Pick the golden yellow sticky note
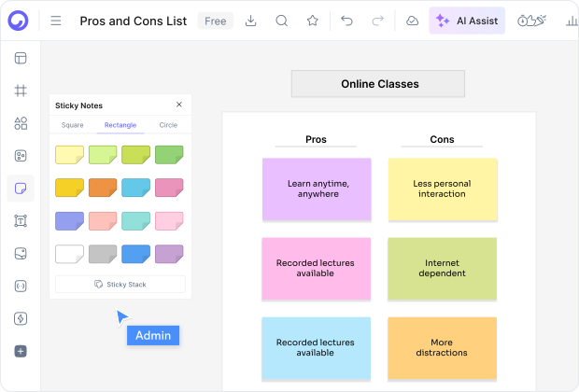This screenshot has height=392, width=579. point(69,188)
